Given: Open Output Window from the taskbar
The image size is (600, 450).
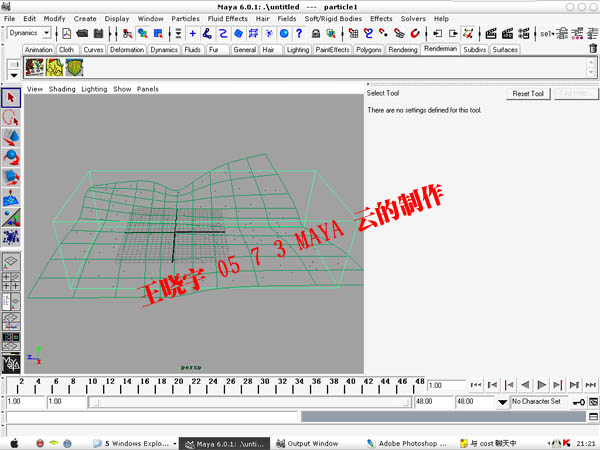Looking at the screenshot, I should 309,443.
